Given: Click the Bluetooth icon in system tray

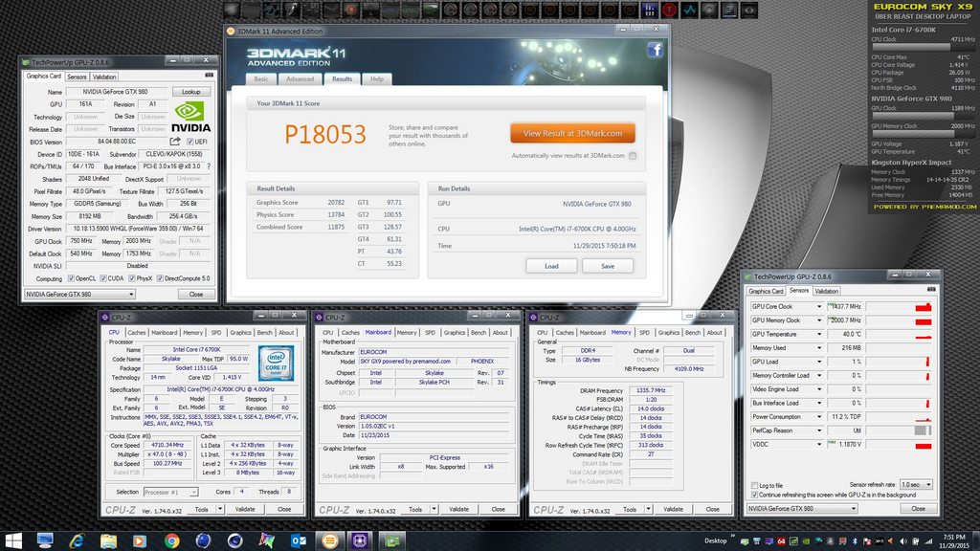Looking at the screenshot, I should click(855, 541).
